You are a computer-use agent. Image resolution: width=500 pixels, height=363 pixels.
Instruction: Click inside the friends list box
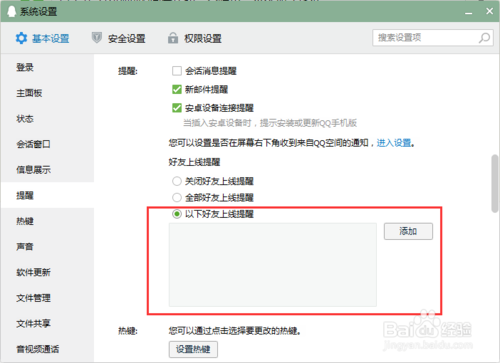273,265
